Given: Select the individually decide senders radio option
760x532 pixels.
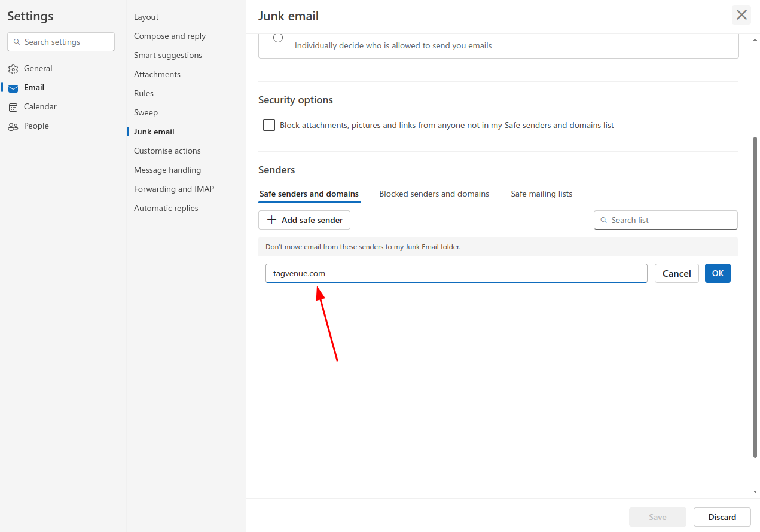Looking at the screenshot, I should point(278,38).
